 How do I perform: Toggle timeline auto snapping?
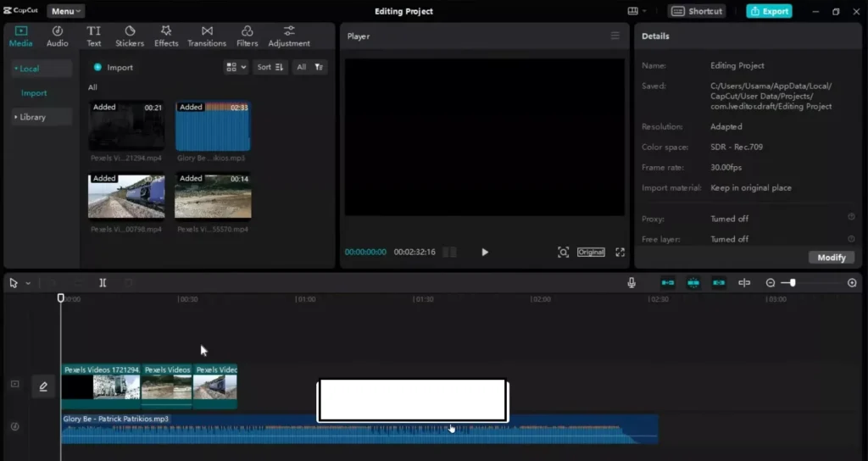pyautogui.click(x=693, y=283)
